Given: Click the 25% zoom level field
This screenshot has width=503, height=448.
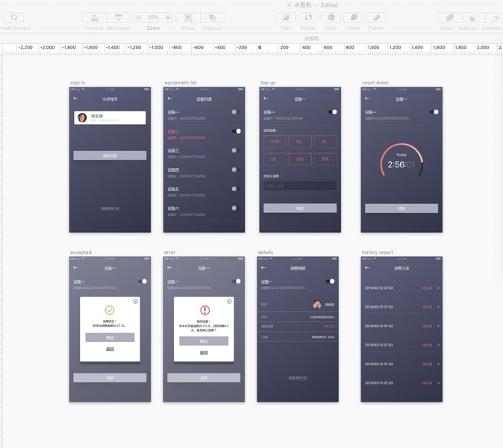Looking at the screenshot, I should tap(153, 17).
